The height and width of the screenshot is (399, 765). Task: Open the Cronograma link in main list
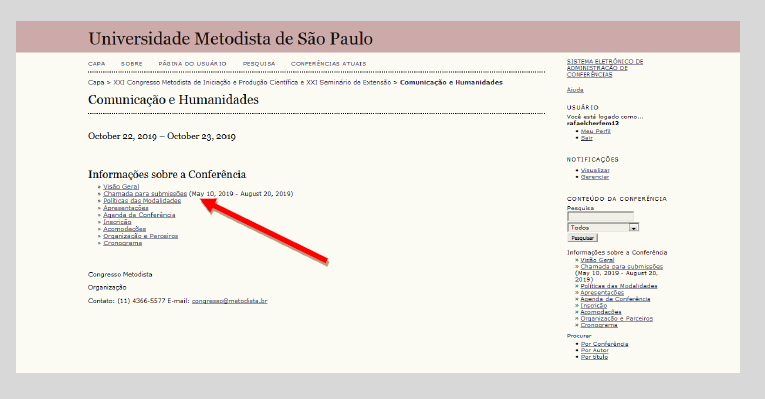point(122,243)
